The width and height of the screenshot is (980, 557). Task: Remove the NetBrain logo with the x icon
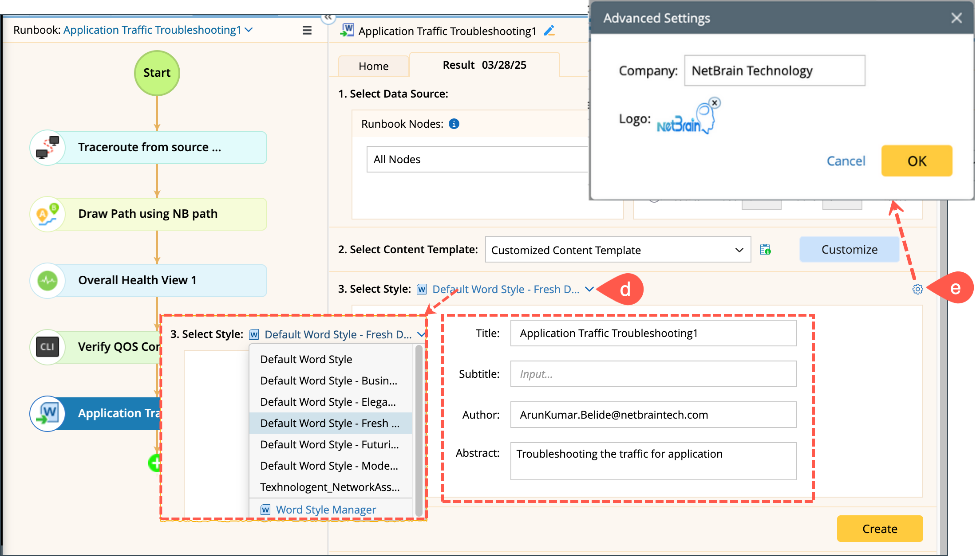point(714,103)
